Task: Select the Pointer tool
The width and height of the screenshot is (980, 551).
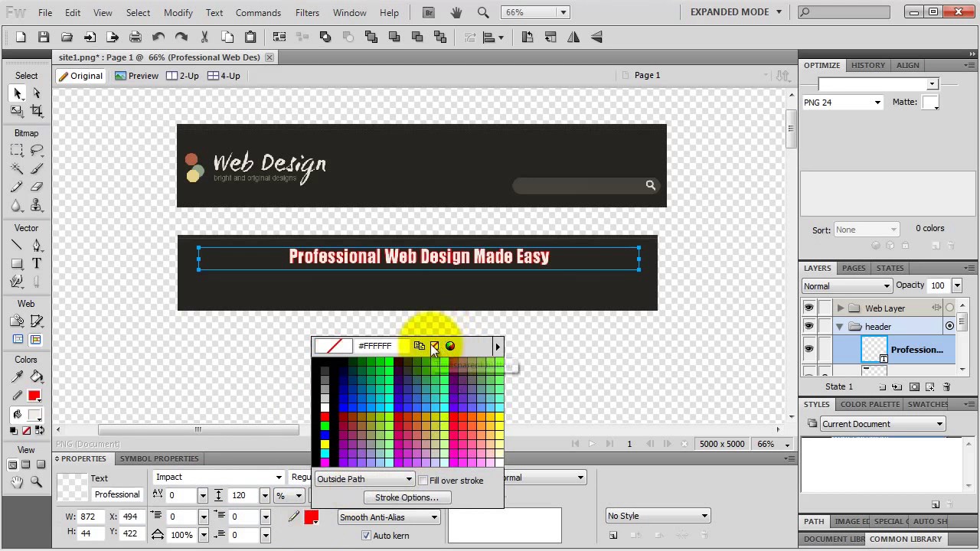Action: (x=17, y=93)
